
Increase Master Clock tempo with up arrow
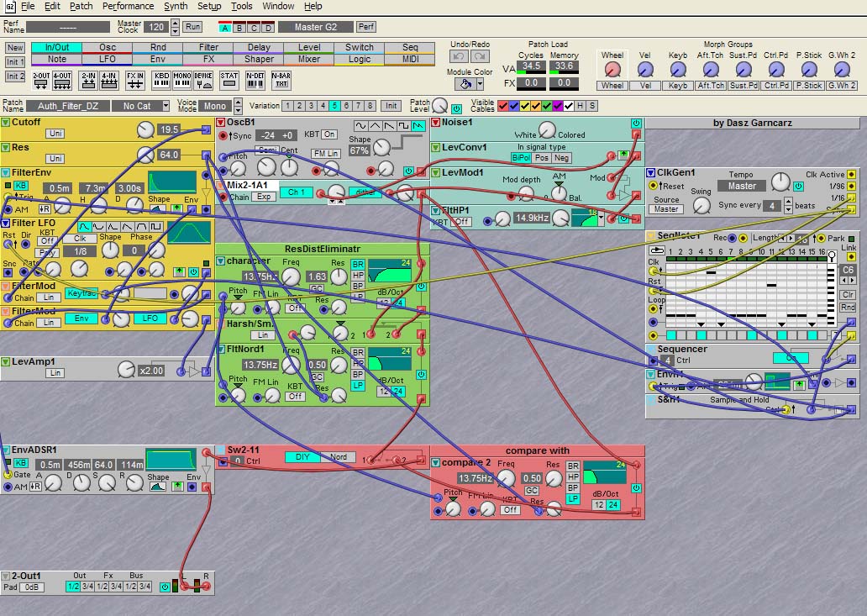tap(175, 23)
